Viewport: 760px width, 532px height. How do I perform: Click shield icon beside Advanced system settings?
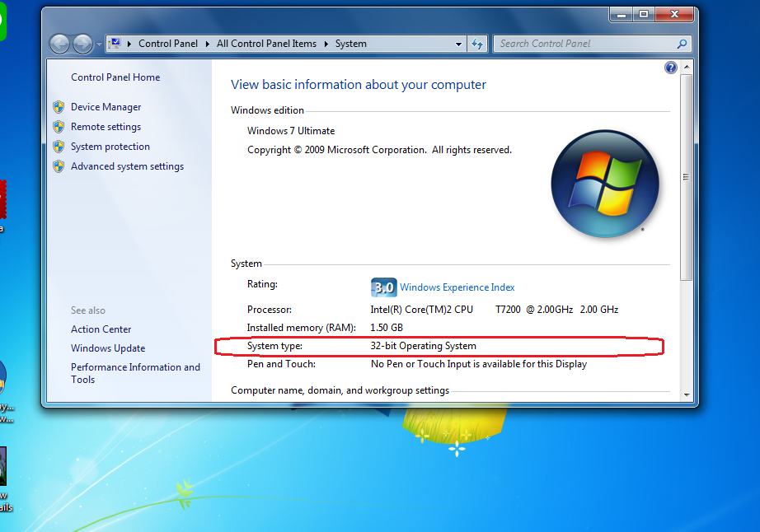tap(59, 166)
